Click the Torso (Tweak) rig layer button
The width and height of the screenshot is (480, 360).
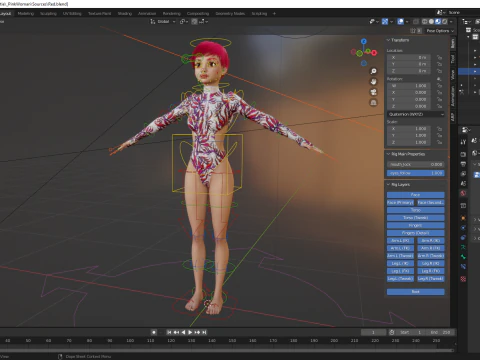(x=415, y=218)
